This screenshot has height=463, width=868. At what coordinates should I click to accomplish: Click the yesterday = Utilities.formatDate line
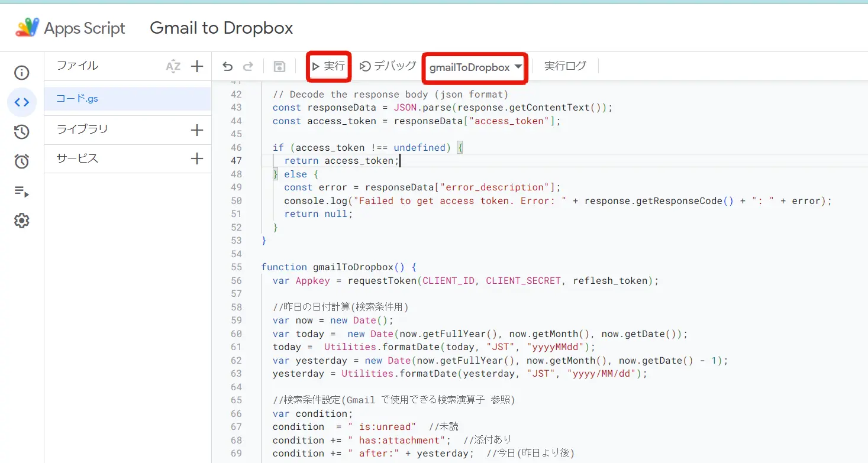coord(460,374)
